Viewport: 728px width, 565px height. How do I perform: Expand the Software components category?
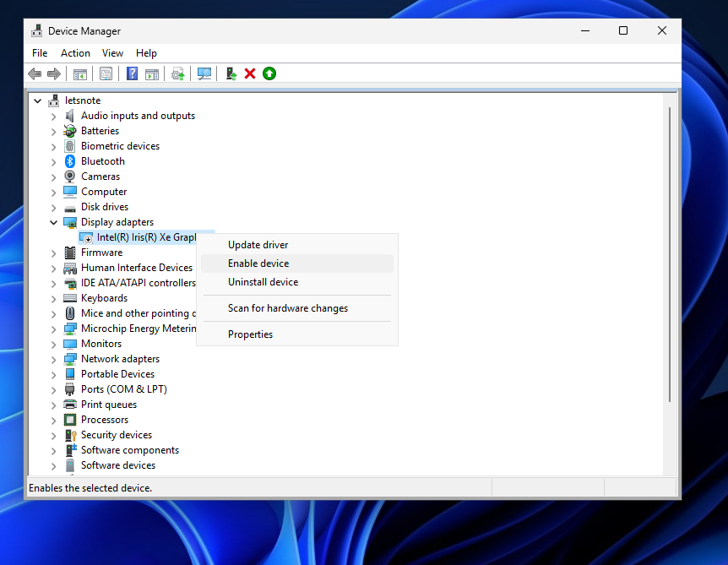click(x=53, y=450)
